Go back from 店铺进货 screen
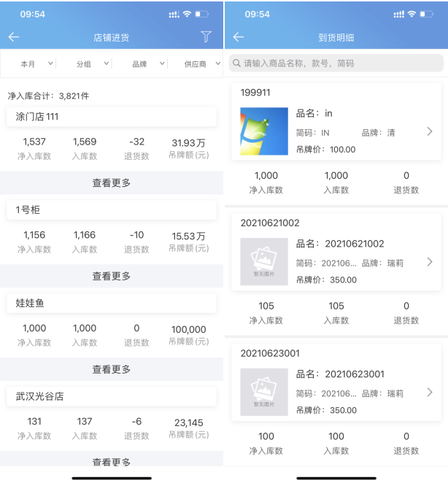 tap(14, 37)
